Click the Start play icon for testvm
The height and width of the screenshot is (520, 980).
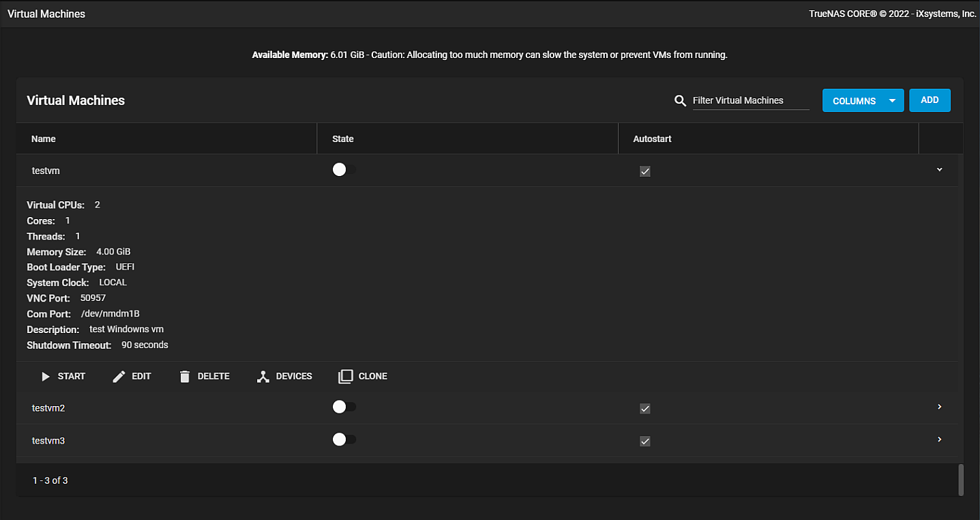tap(46, 377)
